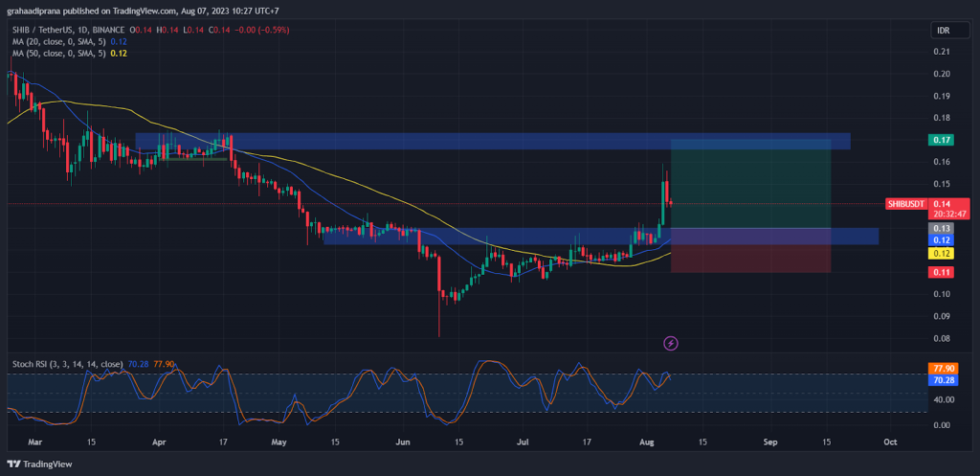Click the Sep date label on time axis

point(770,442)
